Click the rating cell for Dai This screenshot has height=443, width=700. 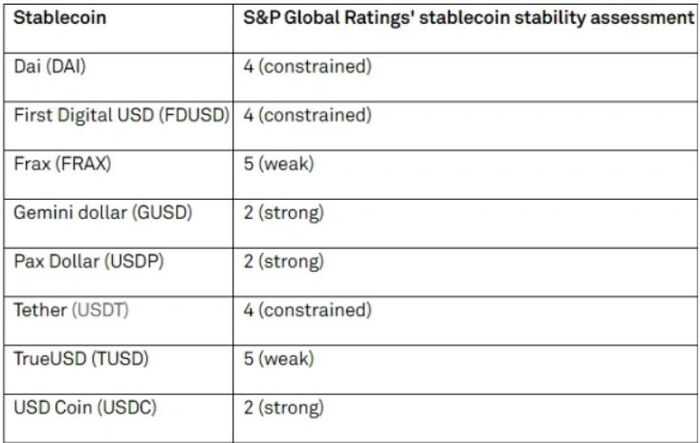pyautogui.click(x=307, y=67)
